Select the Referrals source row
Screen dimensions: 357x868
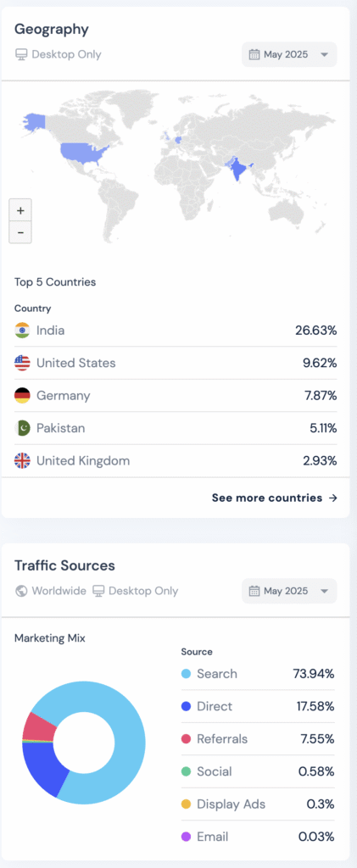click(258, 739)
